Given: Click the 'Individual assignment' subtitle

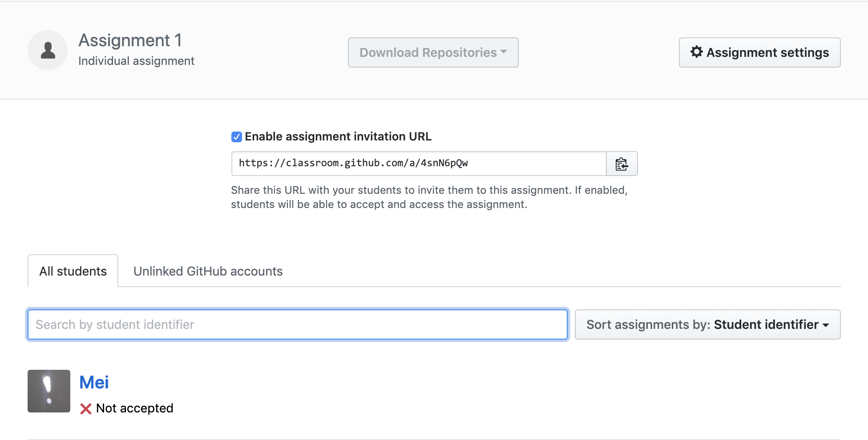Looking at the screenshot, I should [136, 61].
